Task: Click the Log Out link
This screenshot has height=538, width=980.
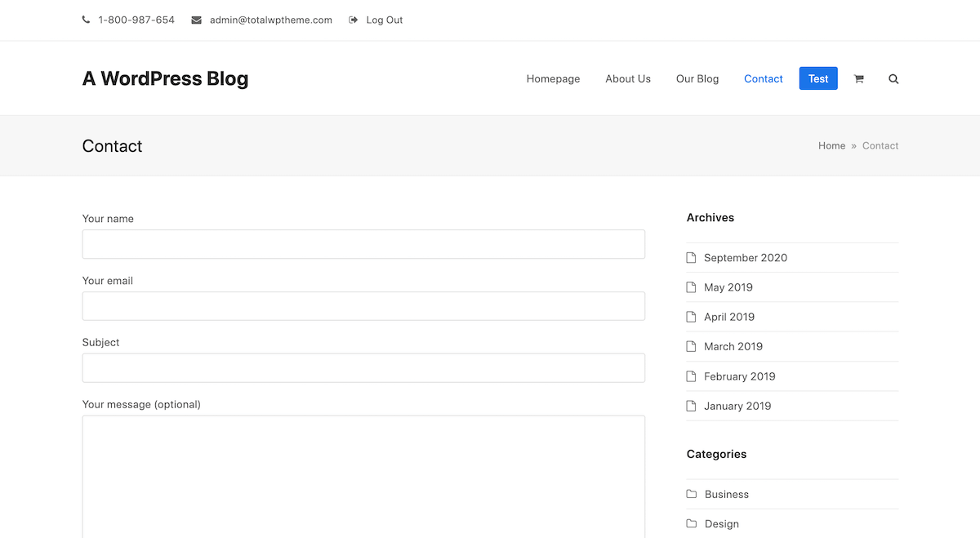Action: point(385,20)
